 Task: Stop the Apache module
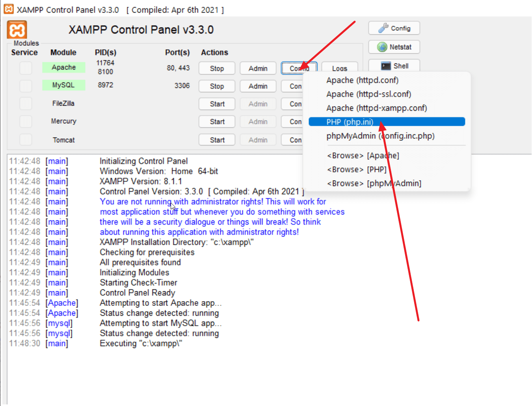pyautogui.click(x=217, y=68)
